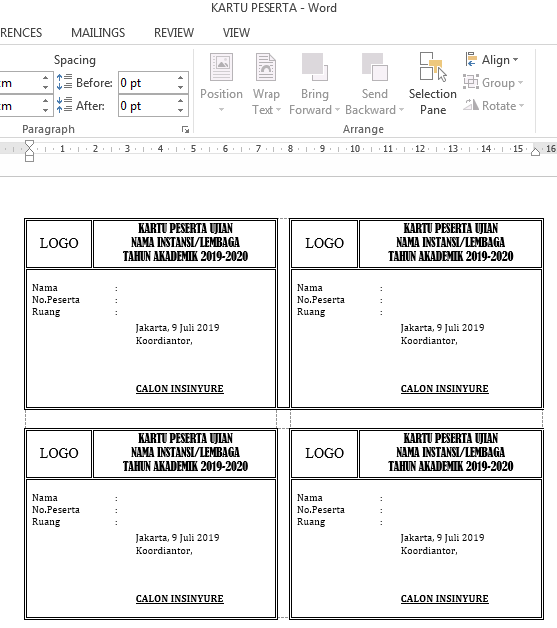Click LOGO cell in top-left card

coord(59,243)
